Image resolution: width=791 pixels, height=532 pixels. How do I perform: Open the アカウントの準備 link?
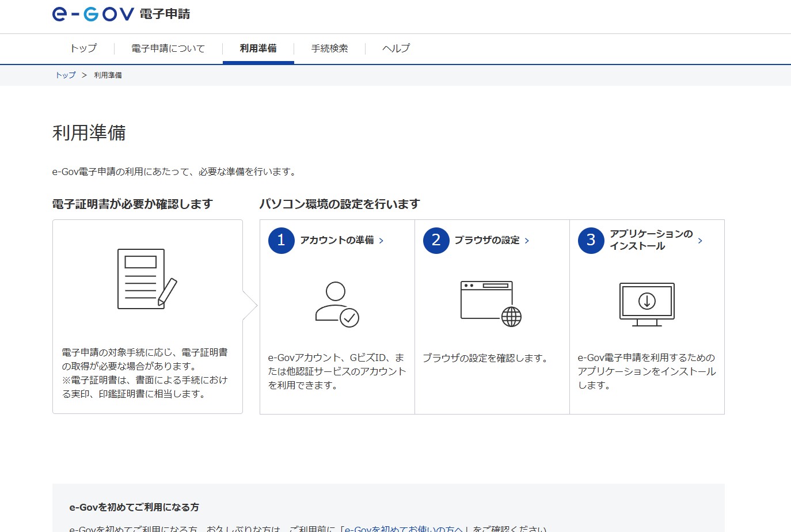(337, 240)
